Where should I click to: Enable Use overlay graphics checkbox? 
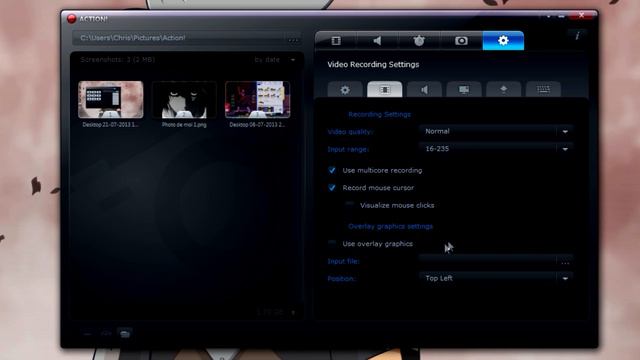tap(332, 244)
